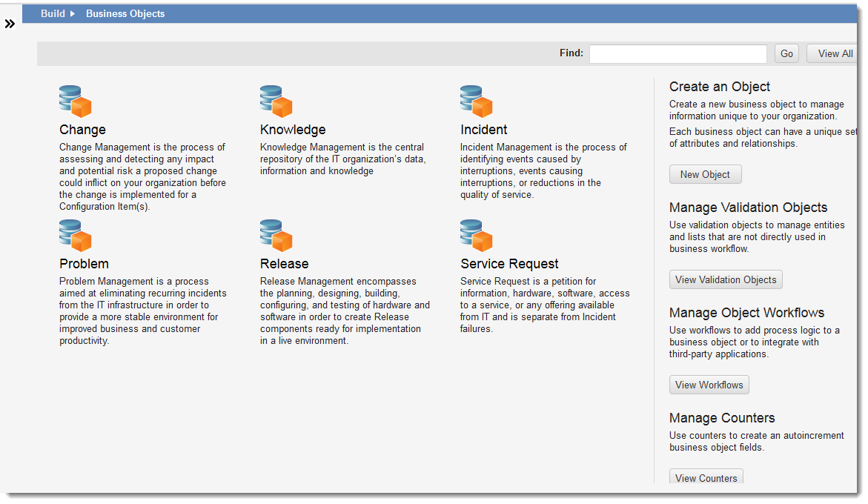
Task: Select the Business Objects breadcrumb
Action: [125, 13]
